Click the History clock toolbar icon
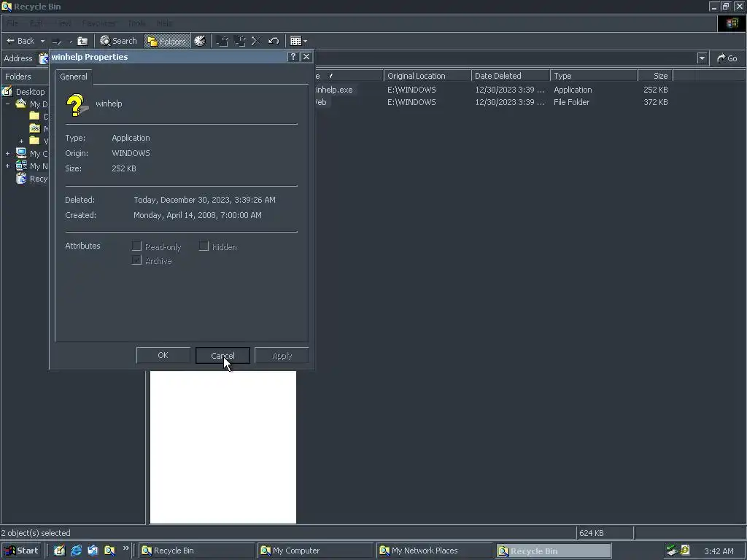 click(200, 41)
